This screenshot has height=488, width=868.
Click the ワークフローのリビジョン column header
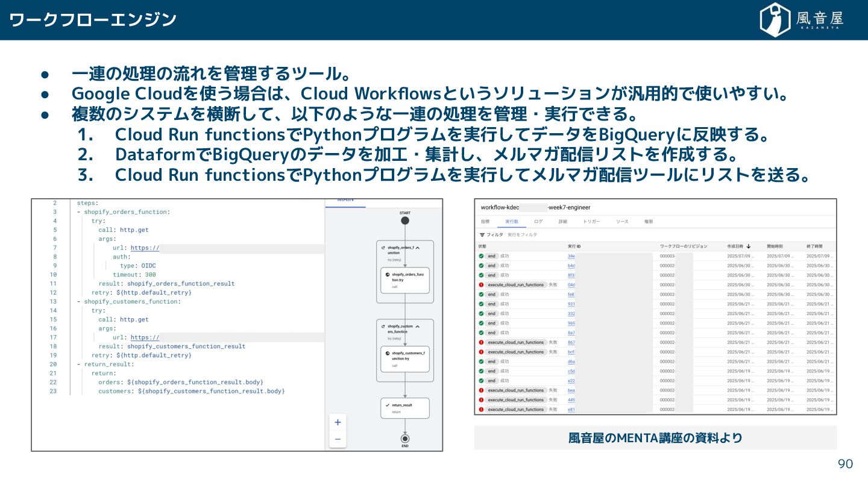click(x=684, y=246)
